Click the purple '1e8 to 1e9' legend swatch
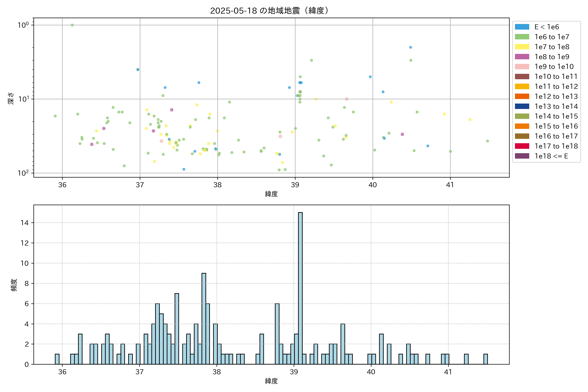 click(x=522, y=57)
